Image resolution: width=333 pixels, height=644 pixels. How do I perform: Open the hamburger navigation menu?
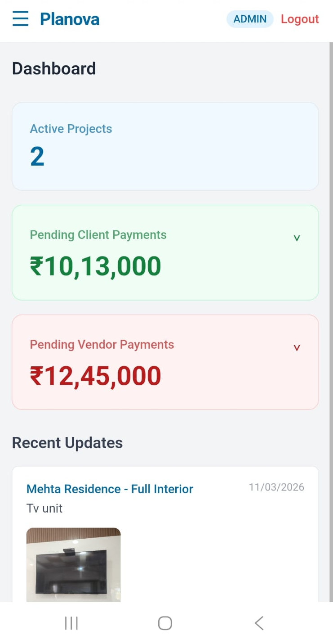point(21,19)
